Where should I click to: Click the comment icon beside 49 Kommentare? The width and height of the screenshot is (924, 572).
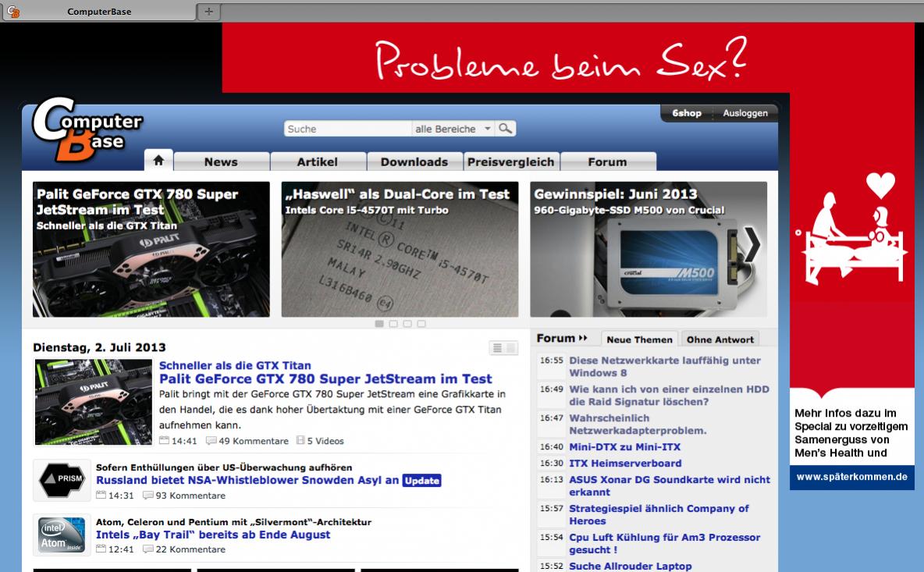(x=211, y=441)
